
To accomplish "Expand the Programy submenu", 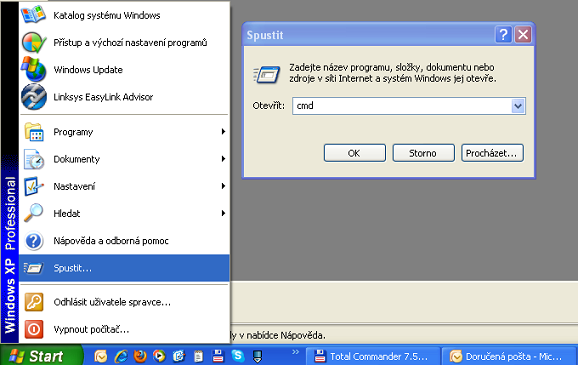I will [x=124, y=132].
